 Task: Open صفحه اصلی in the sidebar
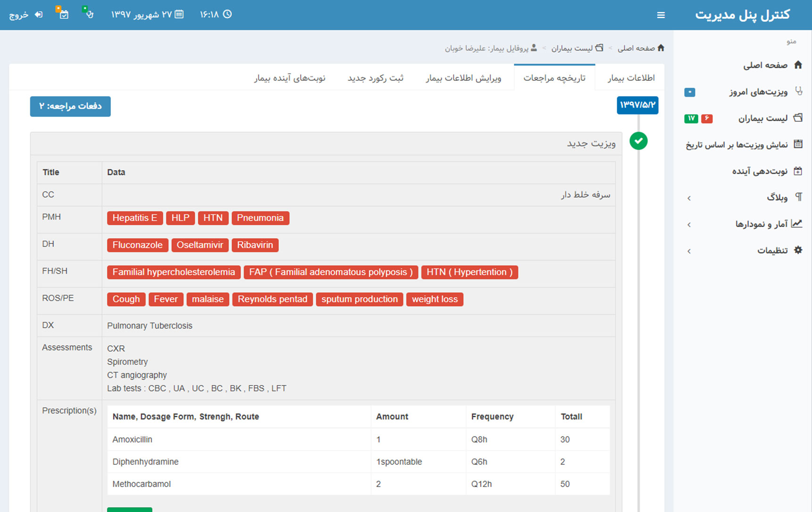point(765,65)
